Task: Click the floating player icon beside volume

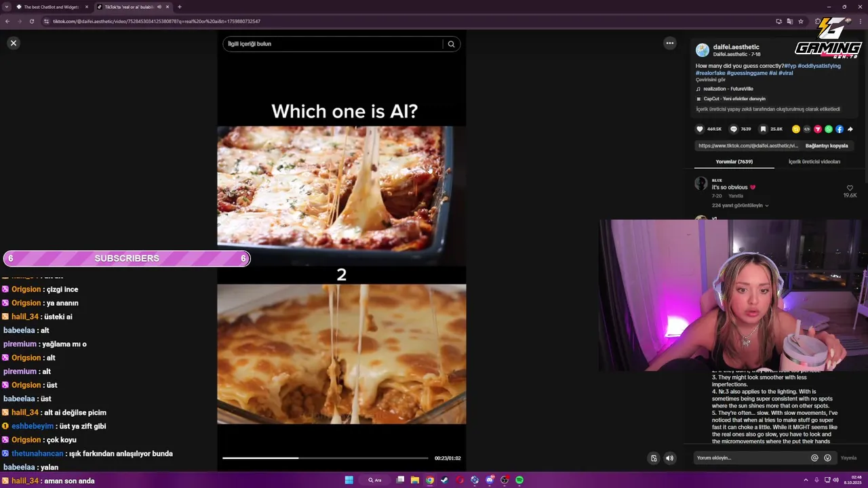Action: click(654, 458)
